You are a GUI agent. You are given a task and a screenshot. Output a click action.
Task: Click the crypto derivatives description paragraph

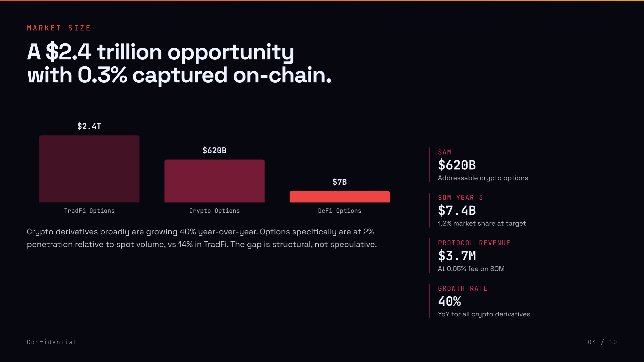(201, 238)
